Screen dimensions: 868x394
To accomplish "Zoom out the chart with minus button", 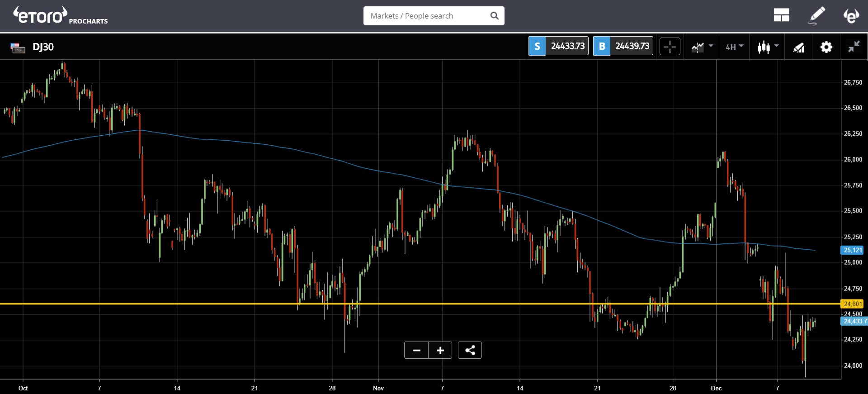I will (416, 350).
